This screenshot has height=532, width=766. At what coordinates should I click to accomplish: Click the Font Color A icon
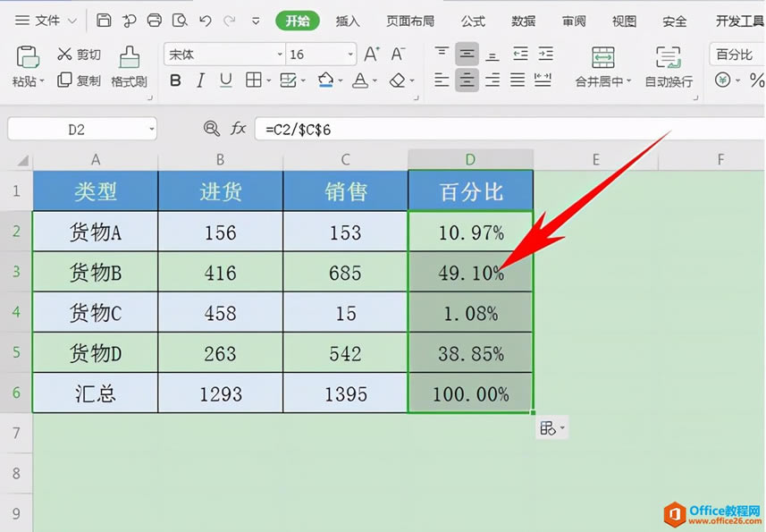[x=360, y=80]
